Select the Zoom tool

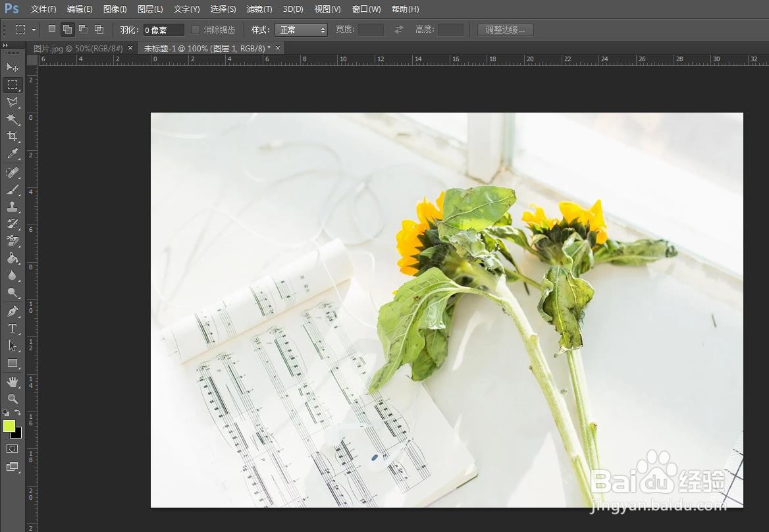[x=13, y=398]
